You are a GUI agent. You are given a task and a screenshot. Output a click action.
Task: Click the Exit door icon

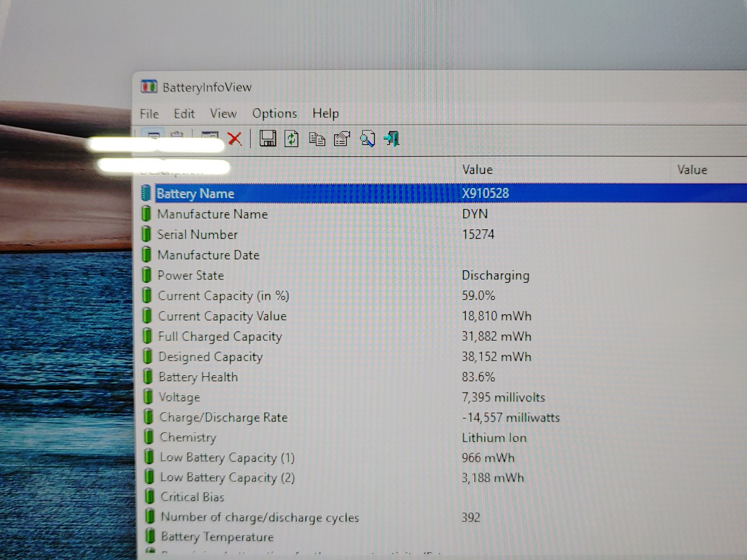tap(392, 138)
